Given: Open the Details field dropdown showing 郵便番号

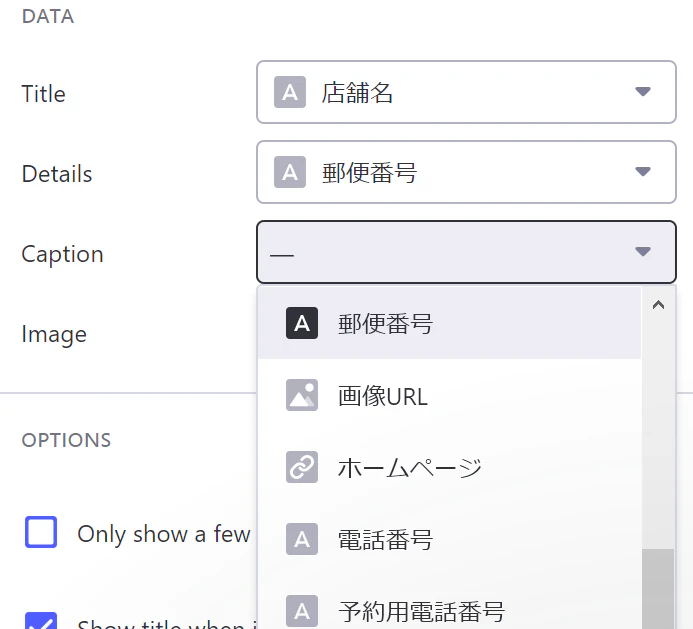Looking at the screenshot, I should (466, 172).
